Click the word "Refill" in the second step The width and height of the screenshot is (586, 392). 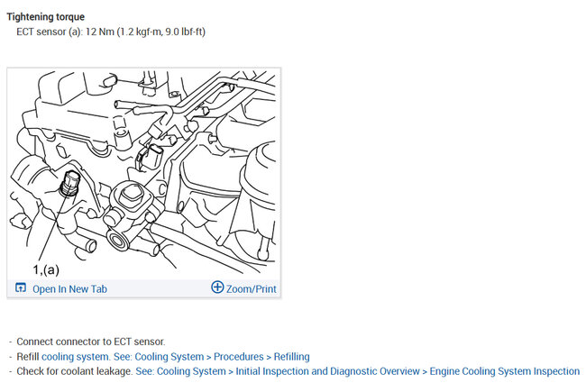pyautogui.click(x=28, y=357)
